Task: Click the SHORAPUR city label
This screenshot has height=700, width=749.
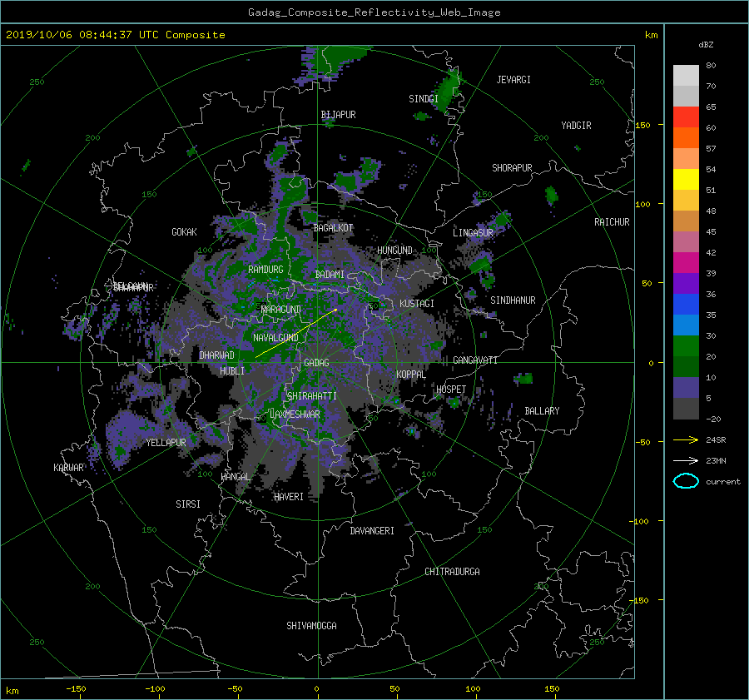Action: click(x=512, y=167)
